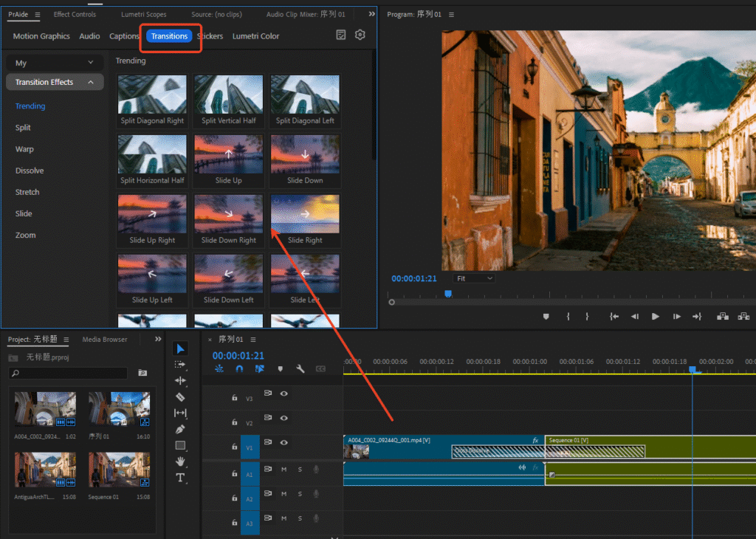Open the Fit zoom level dropdown
756x539 pixels.
tap(473, 278)
